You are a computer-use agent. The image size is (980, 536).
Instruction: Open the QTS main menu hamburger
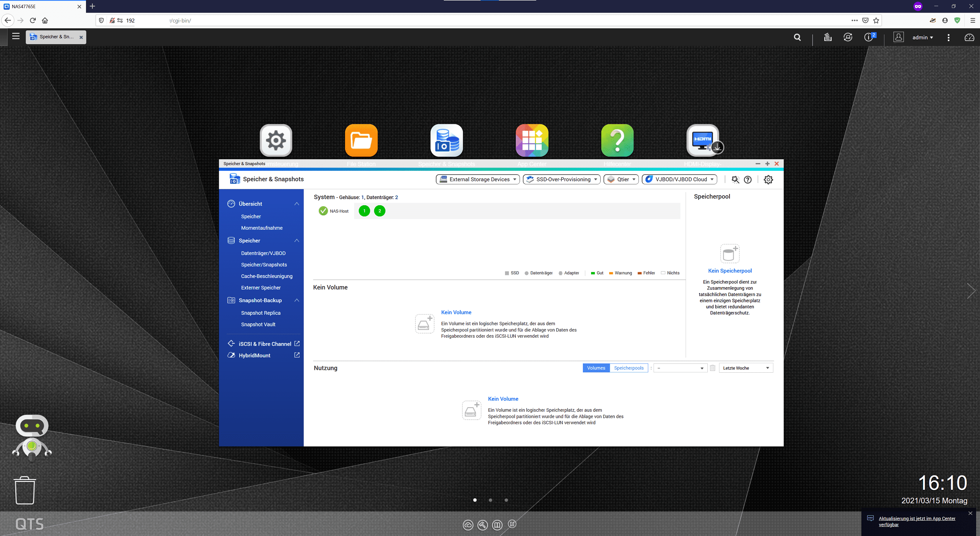point(16,36)
